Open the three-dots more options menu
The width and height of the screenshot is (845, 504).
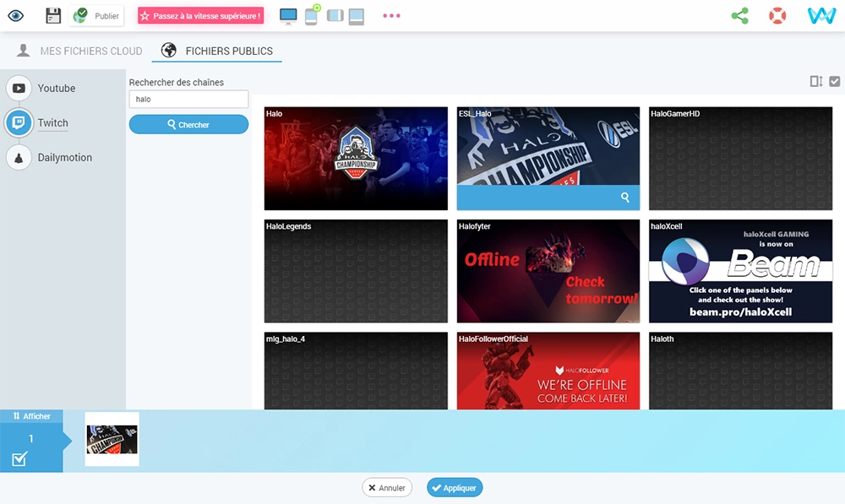pyautogui.click(x=391, y=15)
